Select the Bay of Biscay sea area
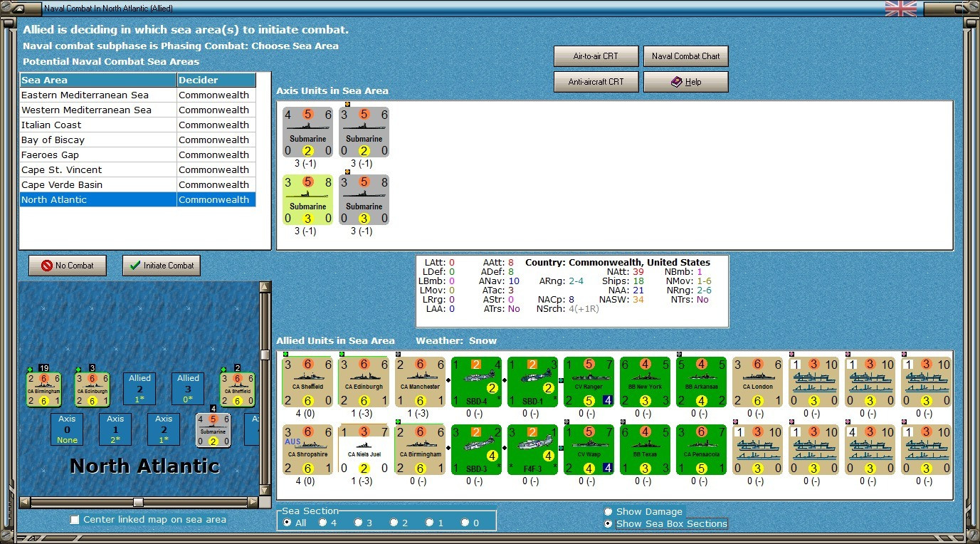 pos(137,140)
